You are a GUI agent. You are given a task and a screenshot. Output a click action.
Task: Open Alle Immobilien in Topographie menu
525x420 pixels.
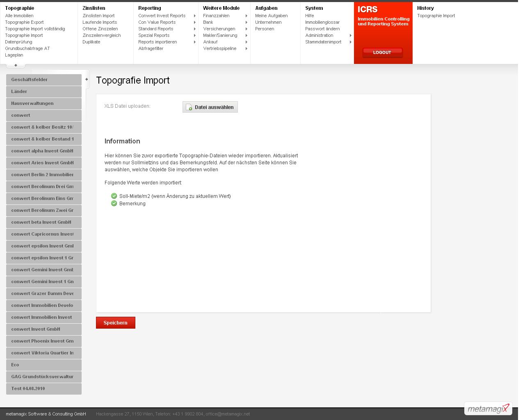(19, 16)
